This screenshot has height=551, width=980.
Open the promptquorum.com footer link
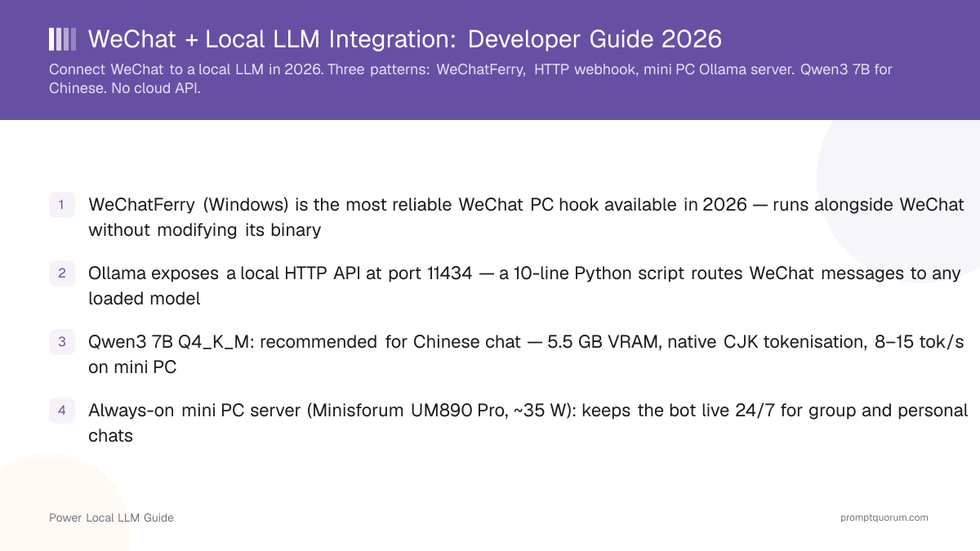click(884, 518)
